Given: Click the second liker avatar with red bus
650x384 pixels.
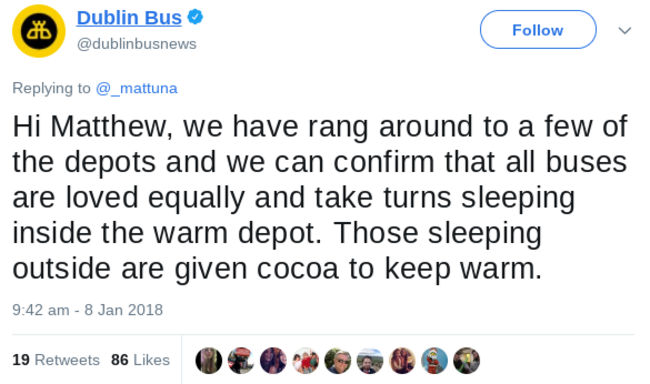Looking at the screenshot, I should (241, 360).
